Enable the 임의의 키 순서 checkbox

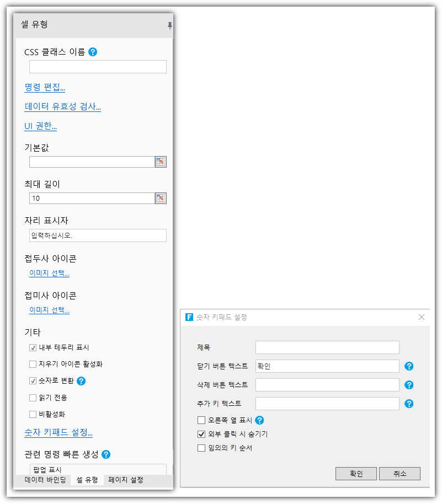[x=201, y=448]
